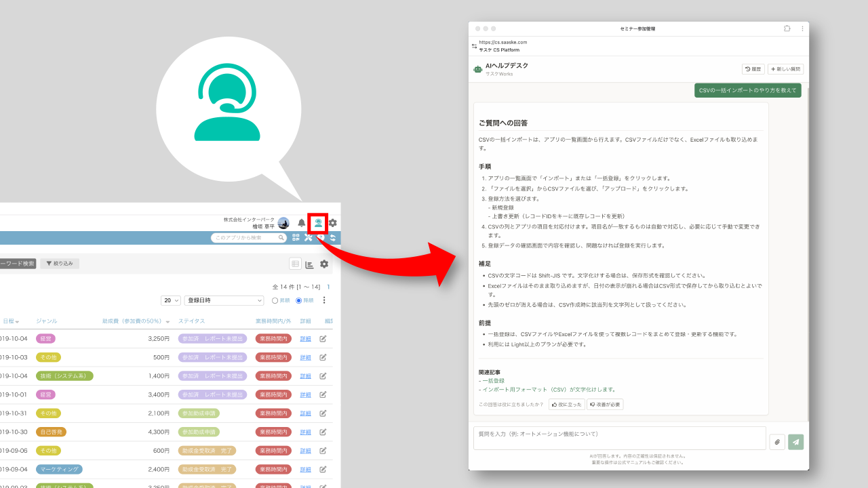Expand the 登録日時 sort field dropdown

tap(224, 300)
